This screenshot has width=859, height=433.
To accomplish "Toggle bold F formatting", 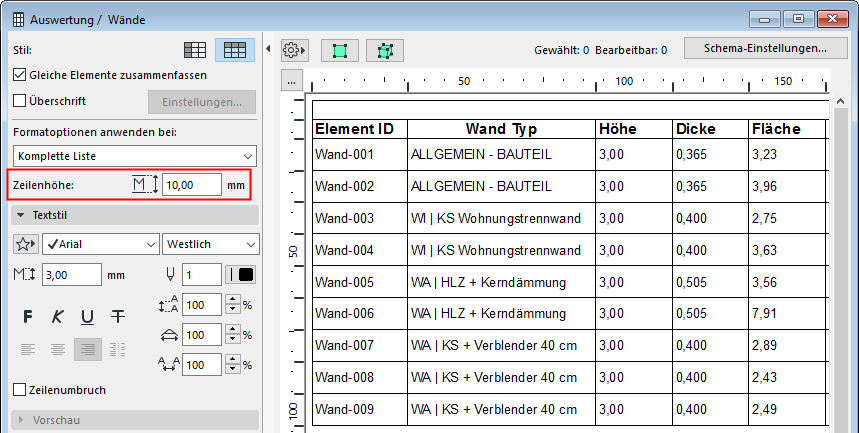I will (x=28, y=316).
